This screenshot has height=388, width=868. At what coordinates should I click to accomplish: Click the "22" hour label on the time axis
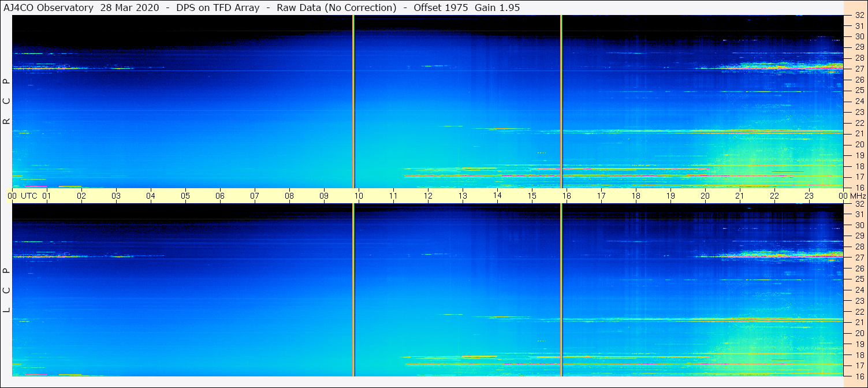774,196
